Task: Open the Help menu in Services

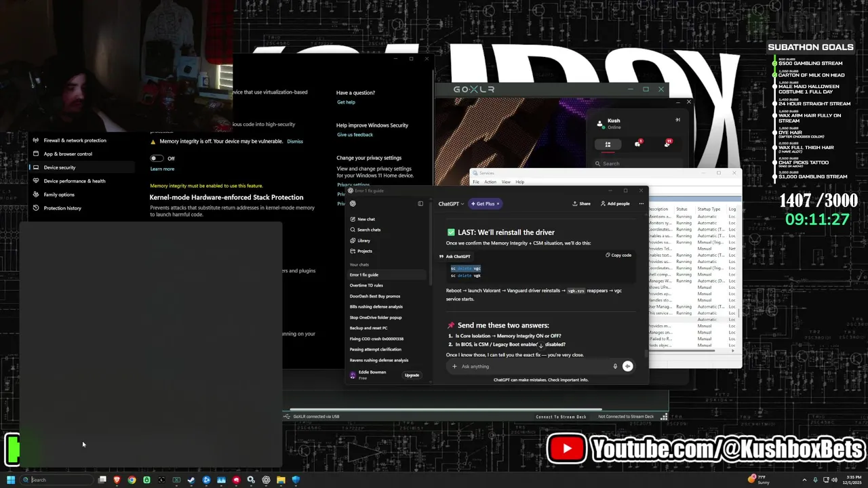Action: 519,182
